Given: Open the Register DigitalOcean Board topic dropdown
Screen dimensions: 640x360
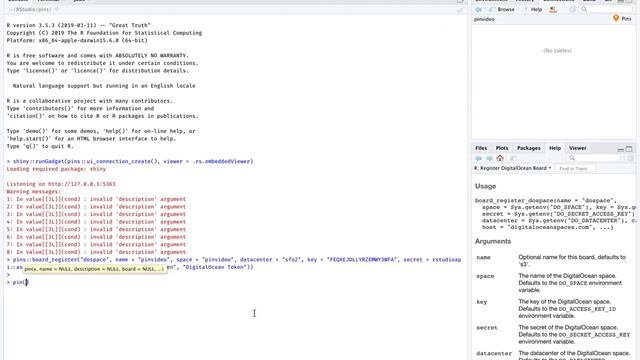Looking at the screenshot, I should (513, 168).
